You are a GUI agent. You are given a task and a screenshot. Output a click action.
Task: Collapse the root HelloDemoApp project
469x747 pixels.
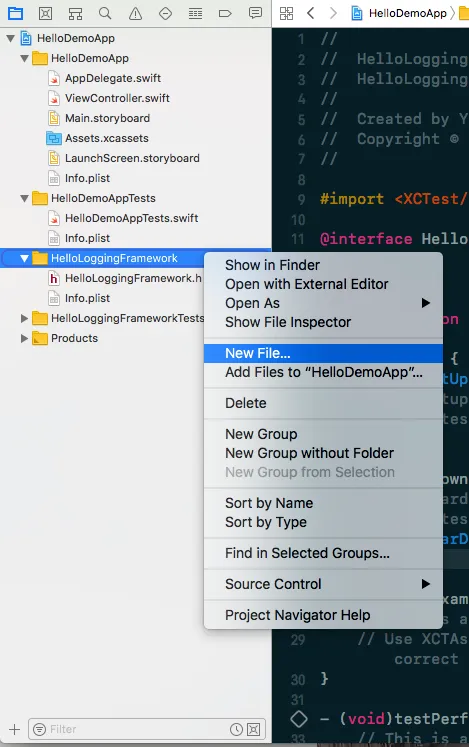tap(10, 38)
